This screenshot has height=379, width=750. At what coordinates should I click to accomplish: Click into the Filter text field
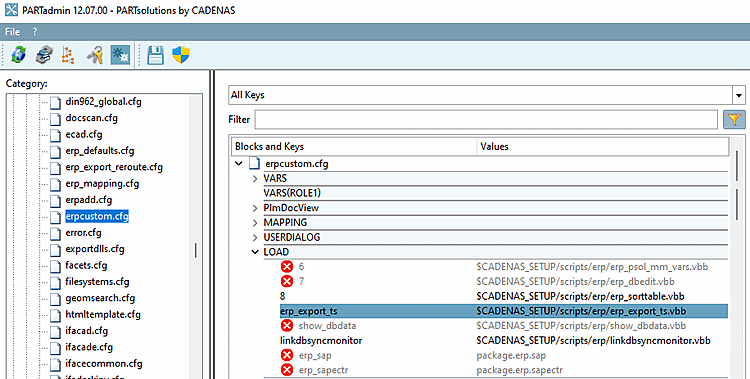tap(486, 119)
